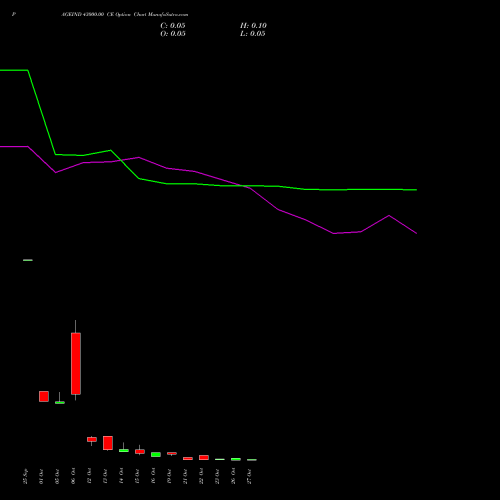Click the "22 Oct" date axis label

(202, 476)
